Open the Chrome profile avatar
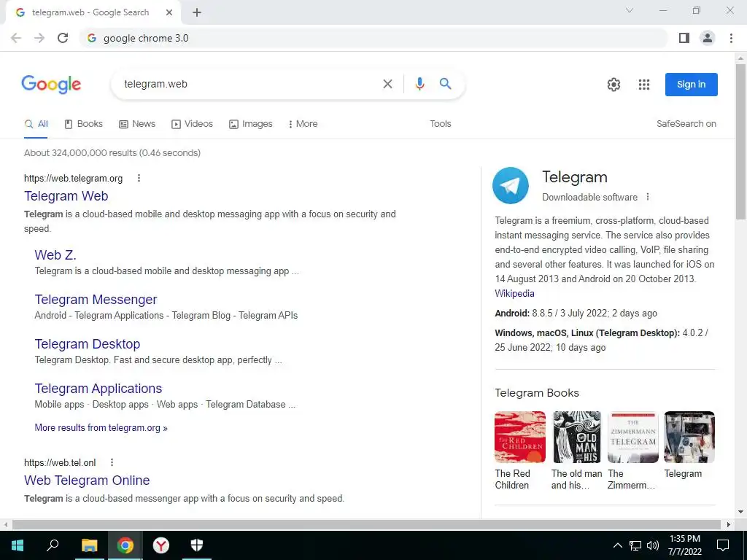The image size is (747, 560). (x=708, y=38)
